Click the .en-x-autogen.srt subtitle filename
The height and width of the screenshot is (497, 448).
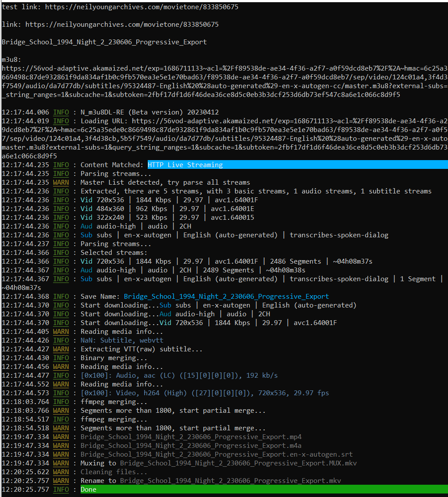click(x=216, y=454)
